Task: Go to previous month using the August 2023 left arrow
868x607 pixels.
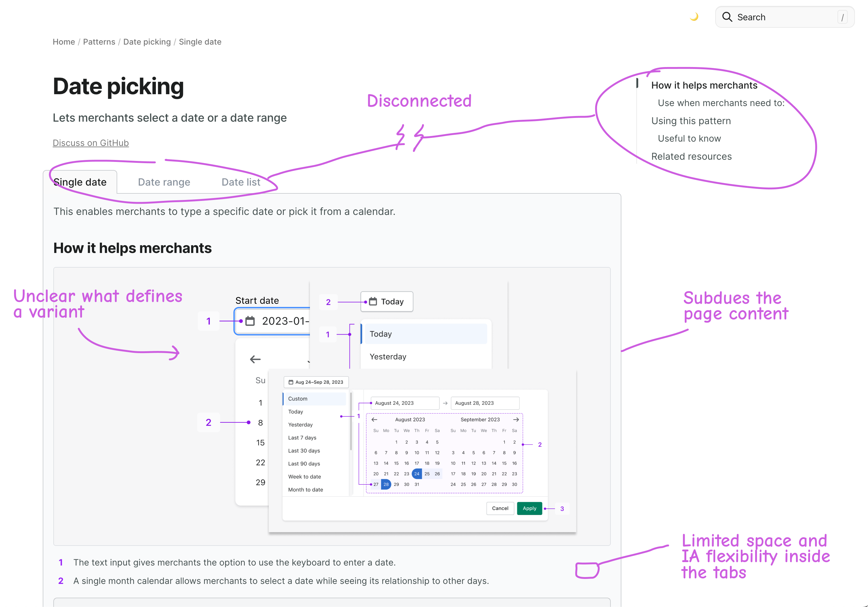Action: 375,420
